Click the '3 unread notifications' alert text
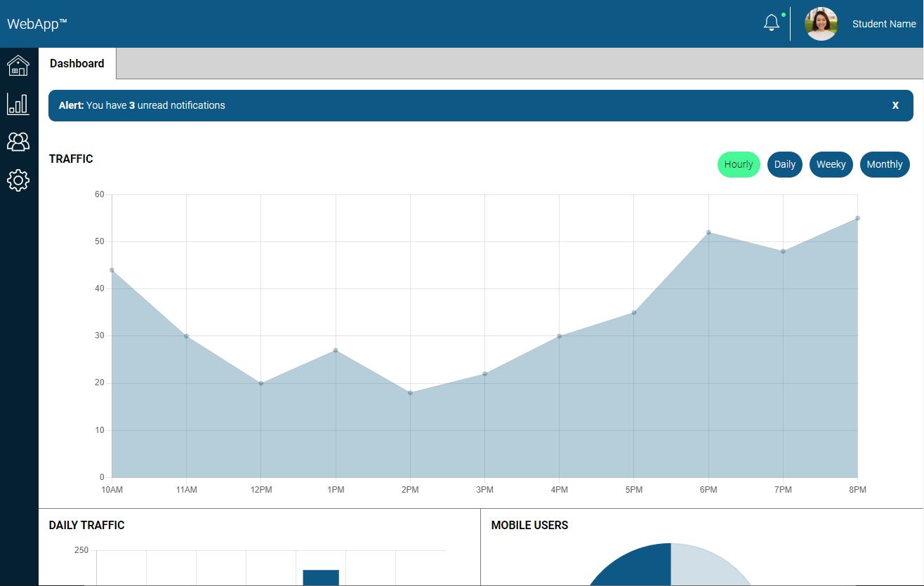Image resolution: width=924 pixels, height=586 pixels. pos(177,105)
